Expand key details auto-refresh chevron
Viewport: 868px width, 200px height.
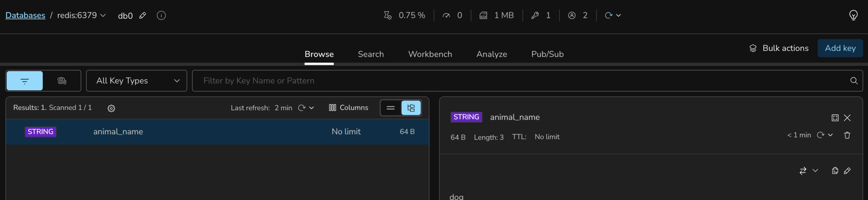click(x=830, y=135)
